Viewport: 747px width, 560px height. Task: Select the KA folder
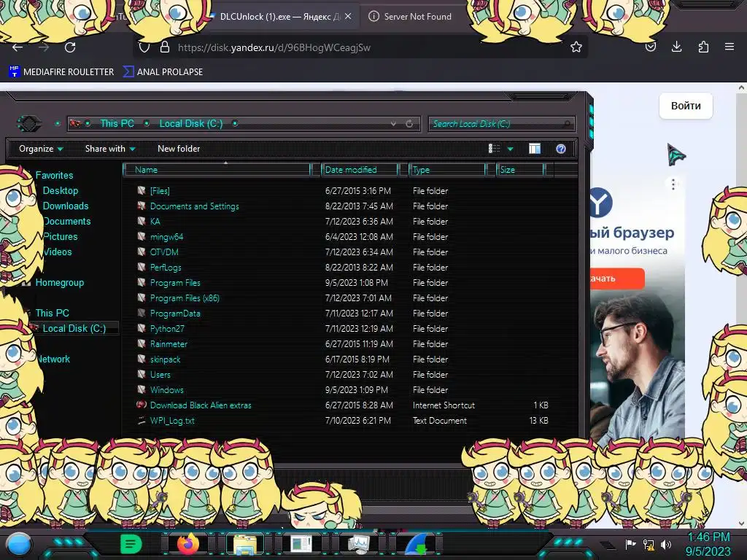[155, 222]
